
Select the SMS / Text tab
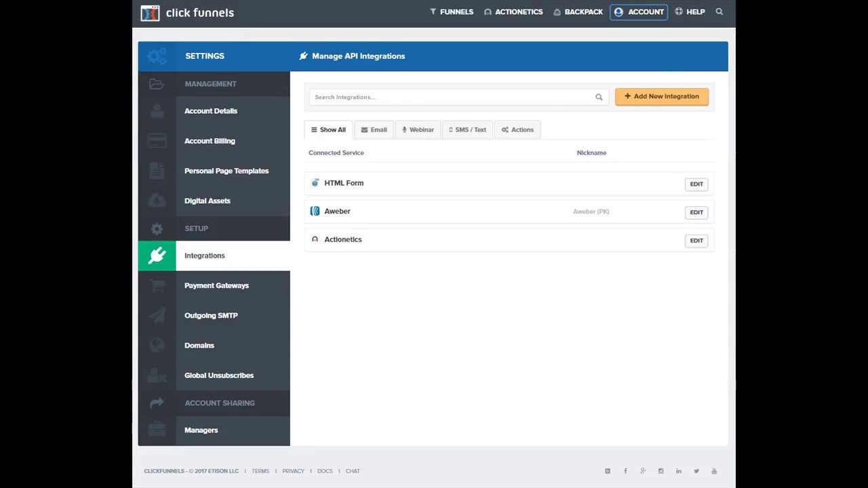pyautogui.click(x=467, y=129)
